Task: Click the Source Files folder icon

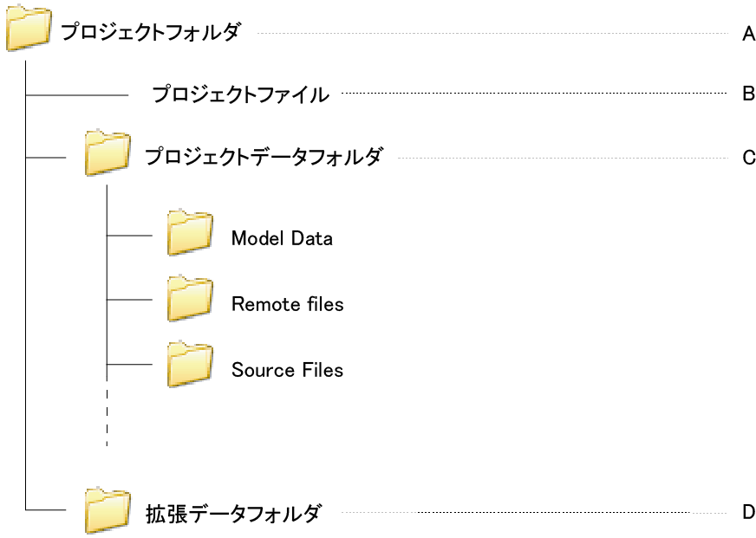Action: (189, 365)
